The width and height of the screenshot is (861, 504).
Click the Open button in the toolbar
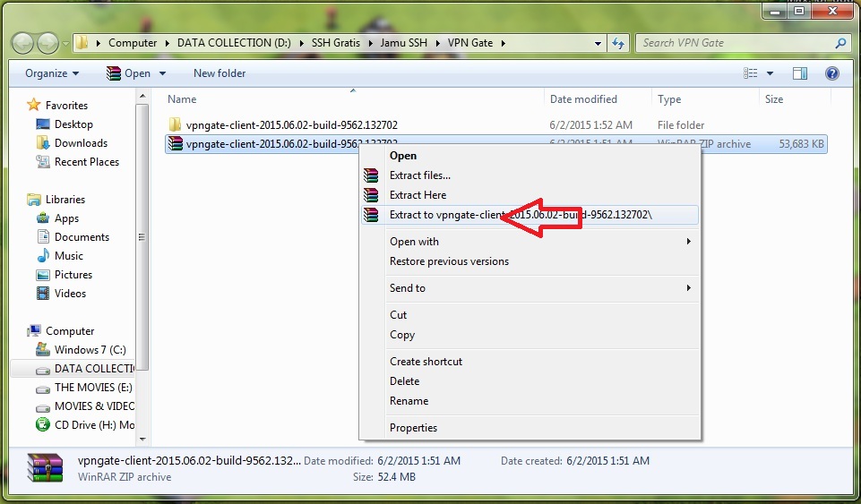(x=128, y=73)
